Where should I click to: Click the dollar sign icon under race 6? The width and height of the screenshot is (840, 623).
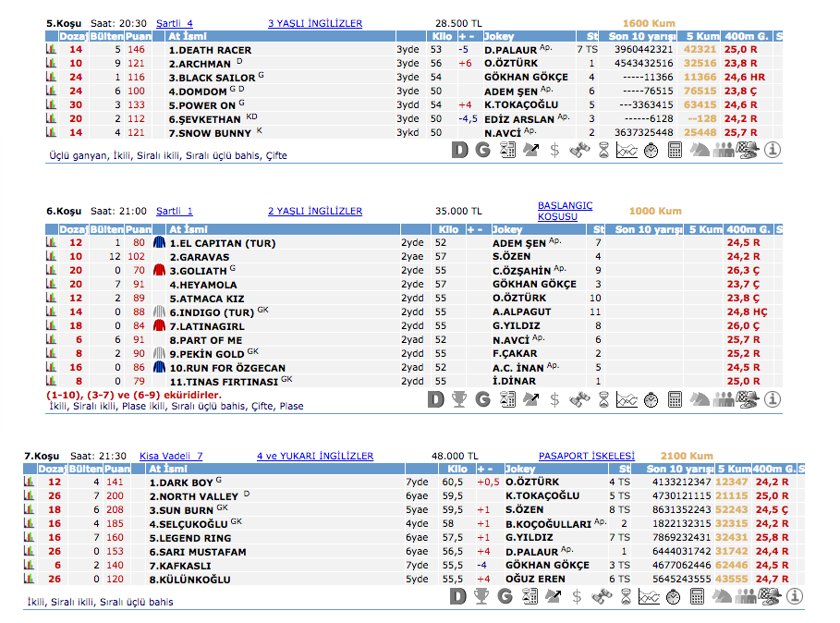554,399
